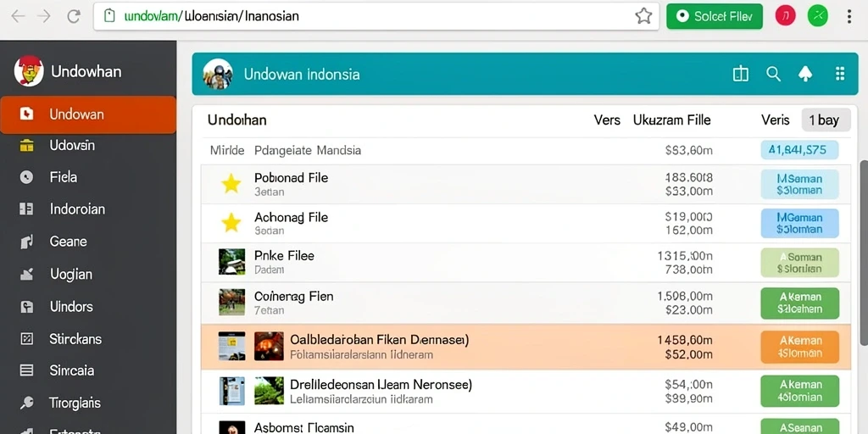
Task: Click the document icon in Drelledeonsan row
Action: (231, 390)
